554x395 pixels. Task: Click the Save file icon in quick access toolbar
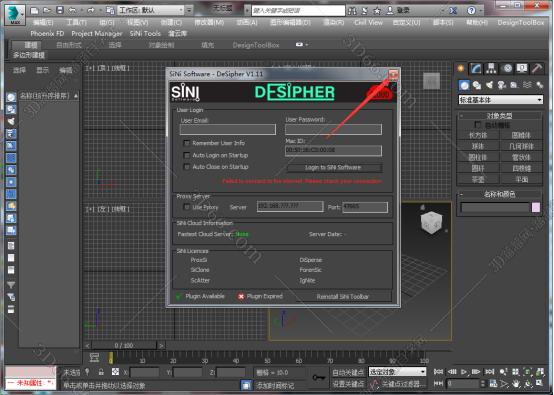[60, 10]
